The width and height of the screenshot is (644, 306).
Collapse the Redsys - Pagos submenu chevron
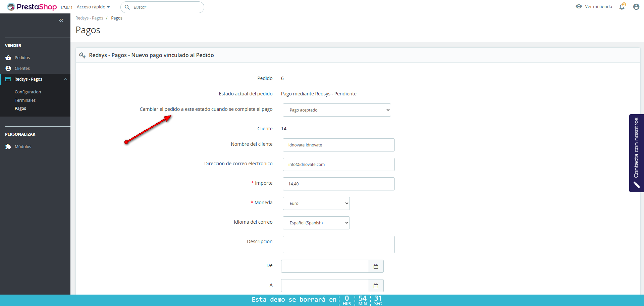pos(65,79)
